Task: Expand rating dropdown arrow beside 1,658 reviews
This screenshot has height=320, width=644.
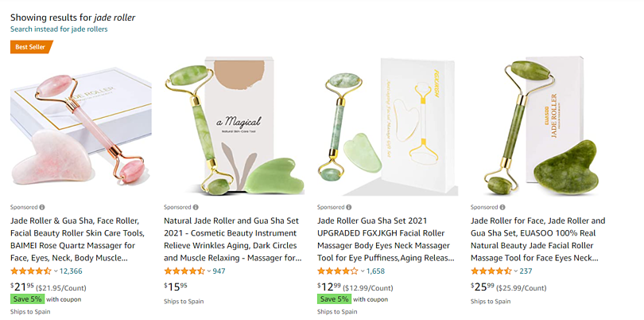Action: tap(363, 271)
